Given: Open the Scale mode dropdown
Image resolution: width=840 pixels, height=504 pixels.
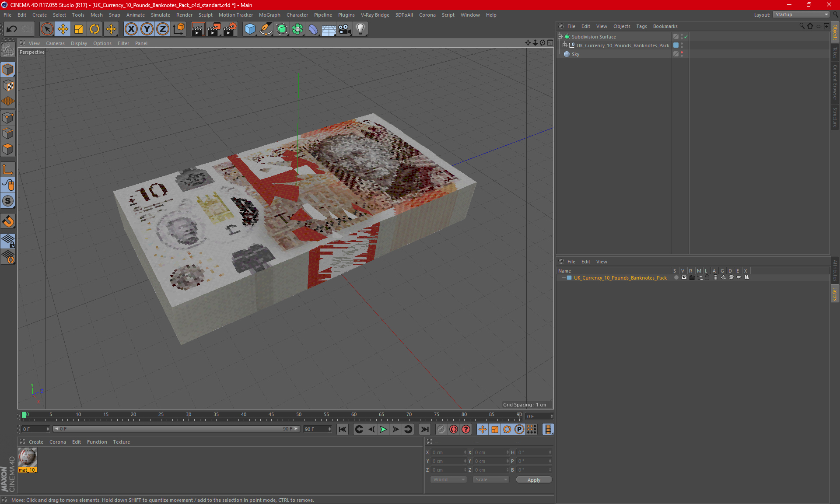Looking at the screenshot, I should (491, 479).
